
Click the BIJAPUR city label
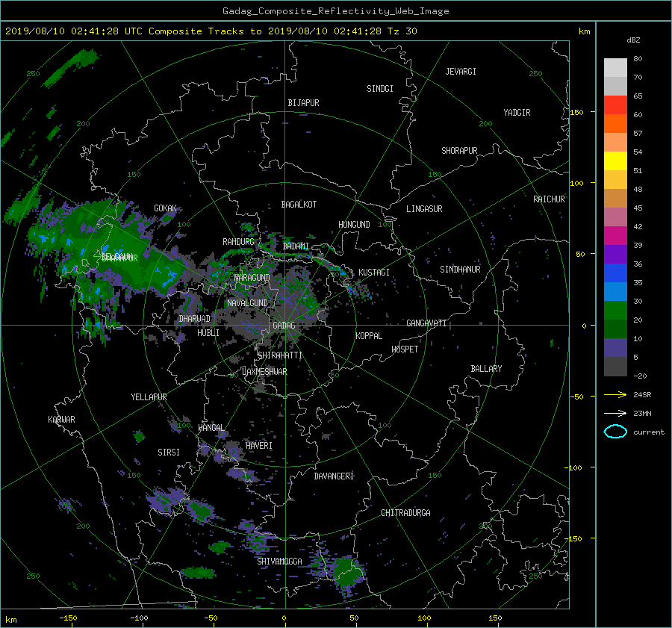(x=303, y=103)
